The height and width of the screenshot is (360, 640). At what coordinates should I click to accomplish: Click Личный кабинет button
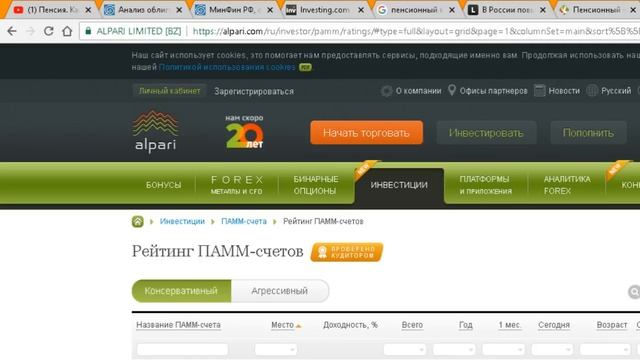(169, 91)
